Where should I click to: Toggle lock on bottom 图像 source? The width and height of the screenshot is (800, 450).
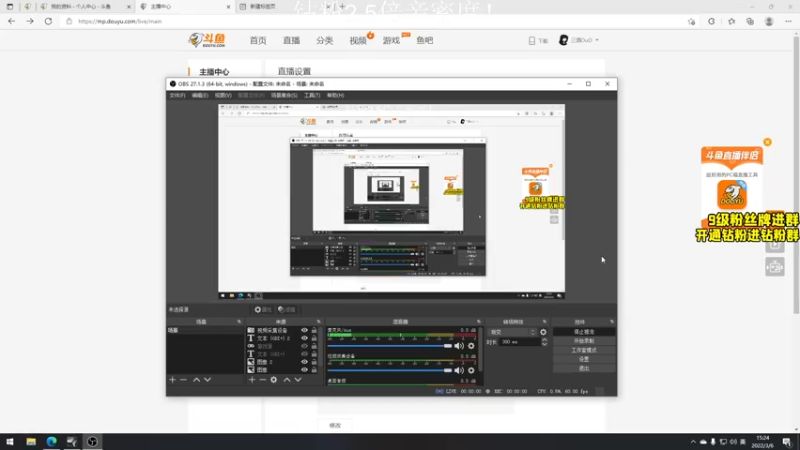pyautogui.click(x=314, y=369)
